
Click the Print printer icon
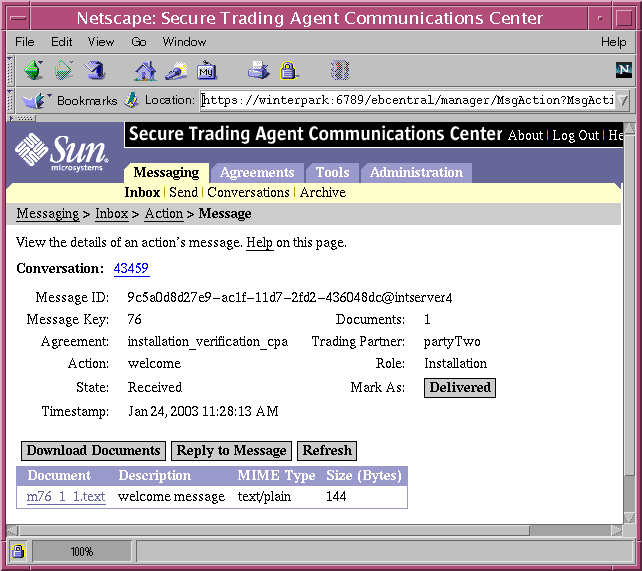[x=258, y=70]
